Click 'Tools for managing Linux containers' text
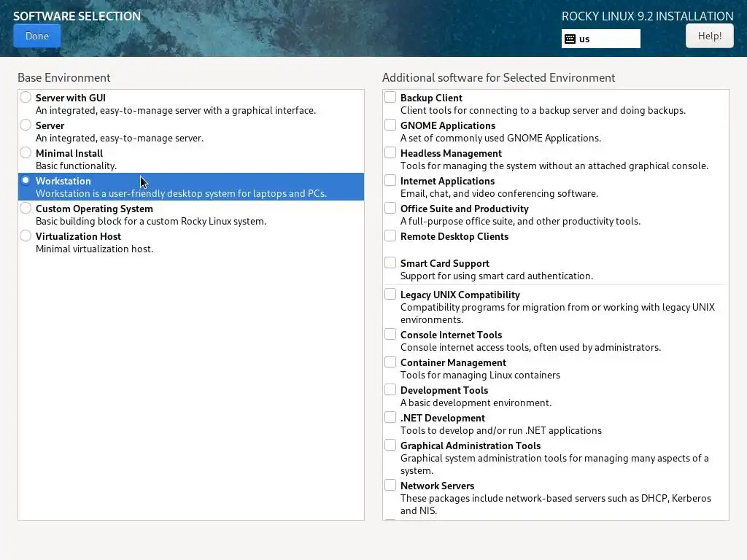 pos(480,375)
